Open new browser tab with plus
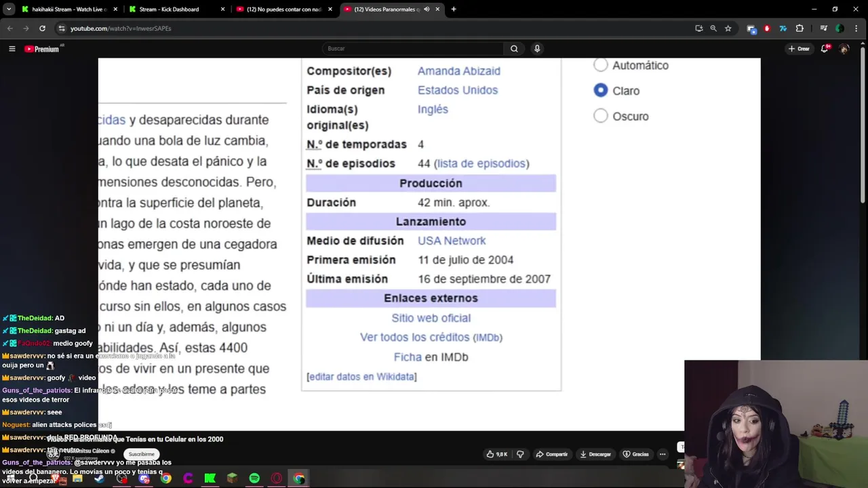Screen dimensions: 868x488 (x=454, y=9)
